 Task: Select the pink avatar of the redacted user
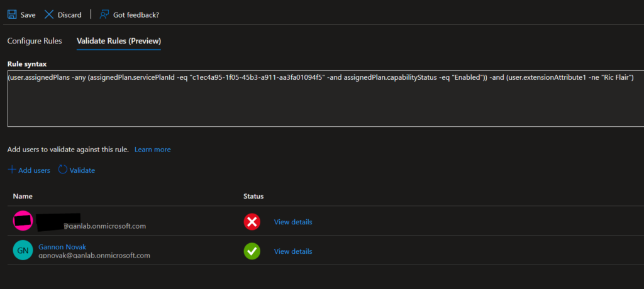pos(23,221)
